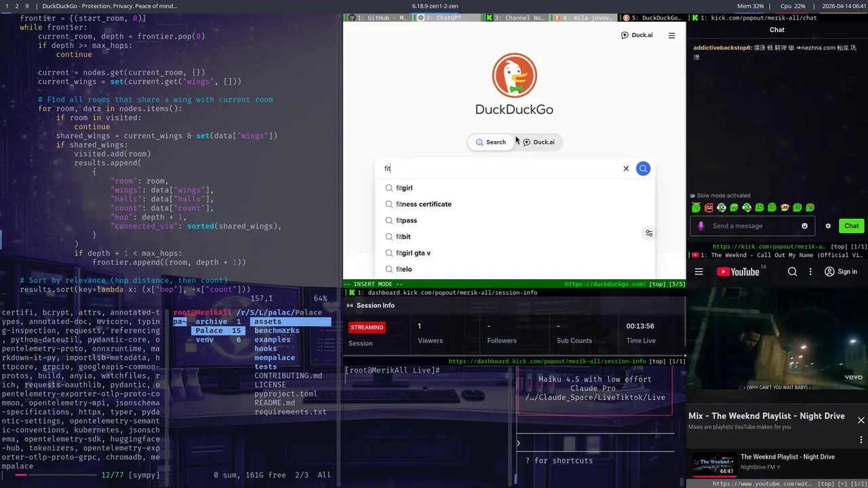The width and height of the screenshot is (868, 488).
Task: Pick the orange monkey-face Kick emote
Action: [785, 207]
